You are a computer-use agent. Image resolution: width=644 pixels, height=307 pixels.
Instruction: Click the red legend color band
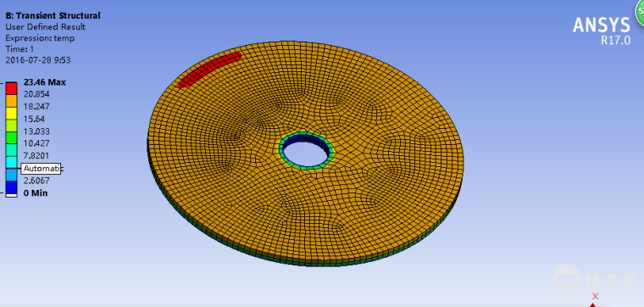11,88
